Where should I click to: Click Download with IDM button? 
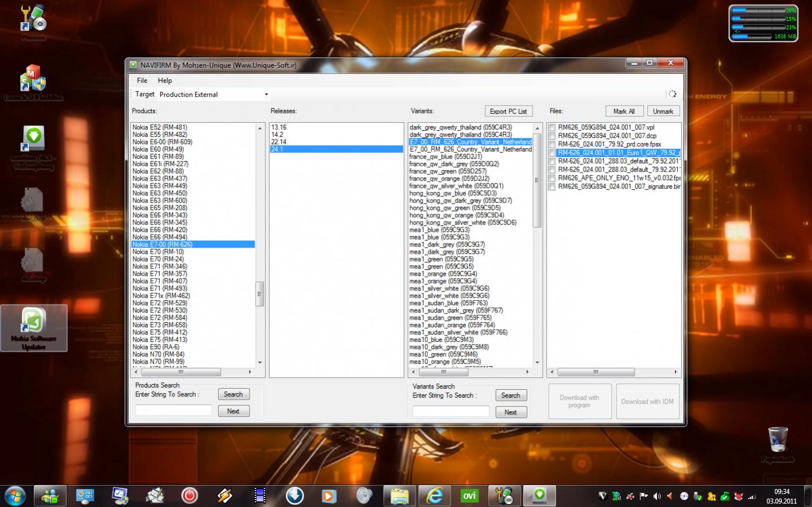[x=647, y=402]
